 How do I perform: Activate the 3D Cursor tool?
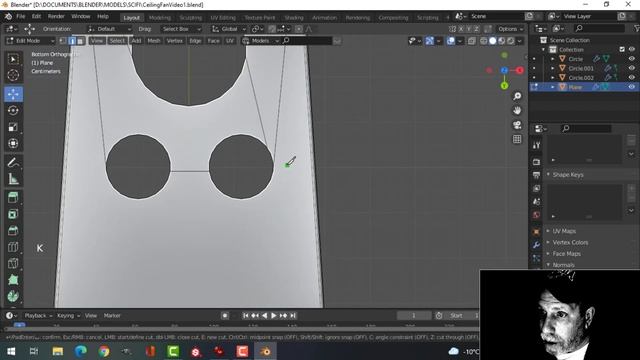13,75
